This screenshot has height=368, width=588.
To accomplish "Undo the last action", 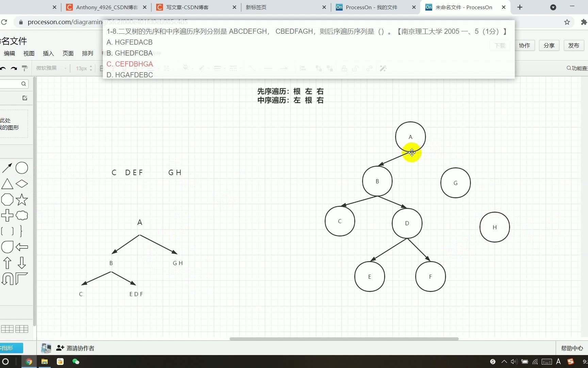I will tap(3, 68).
